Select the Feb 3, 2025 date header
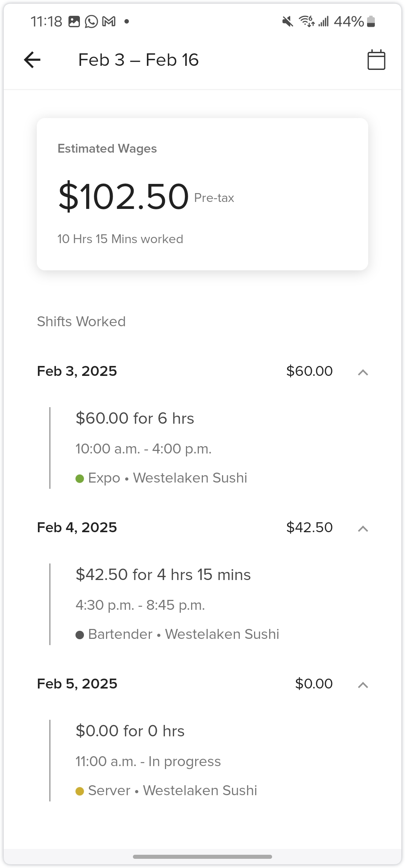405x868 pixels. [x=77, y=371]
